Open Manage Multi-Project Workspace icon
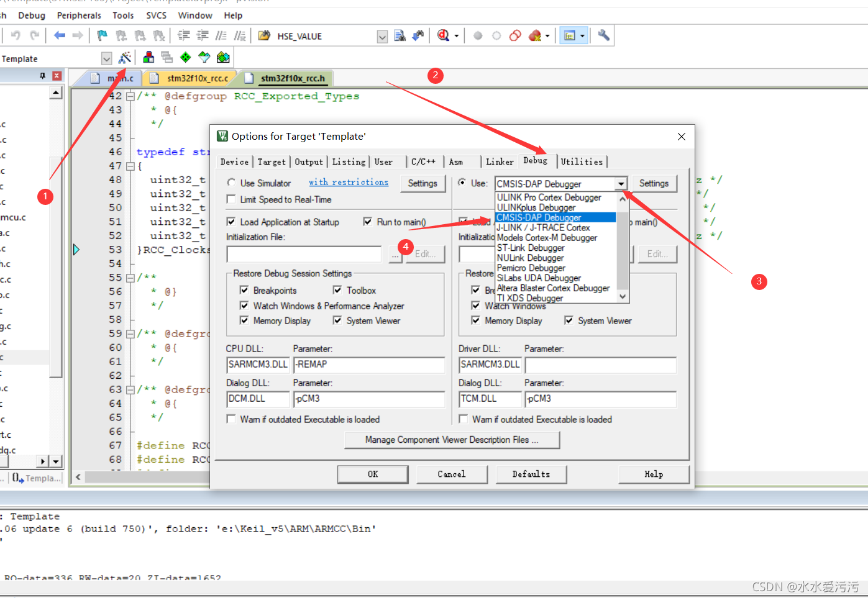868x598 pixels. click(167, 58)
